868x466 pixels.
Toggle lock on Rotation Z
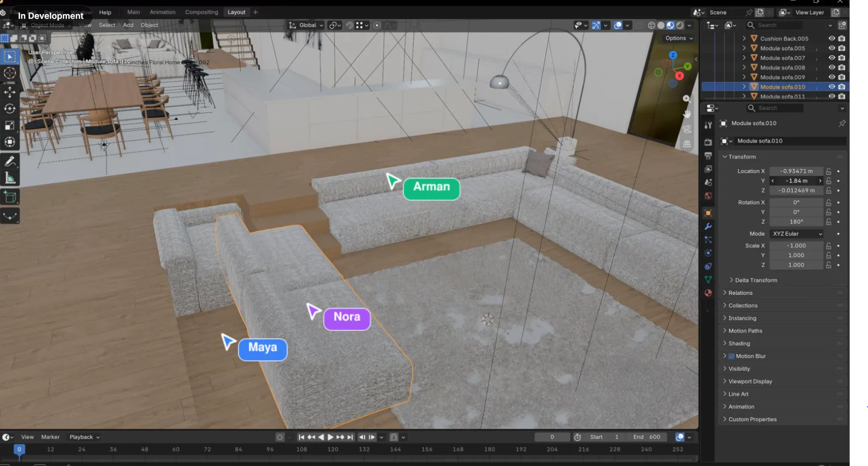828,222
